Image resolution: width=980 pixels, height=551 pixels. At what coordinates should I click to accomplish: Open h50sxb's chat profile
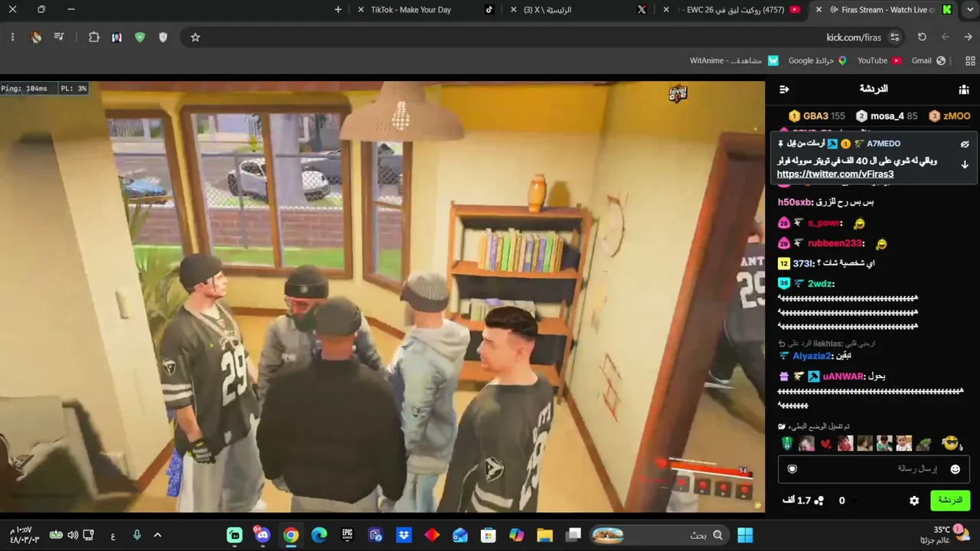[x=794, y=203]
